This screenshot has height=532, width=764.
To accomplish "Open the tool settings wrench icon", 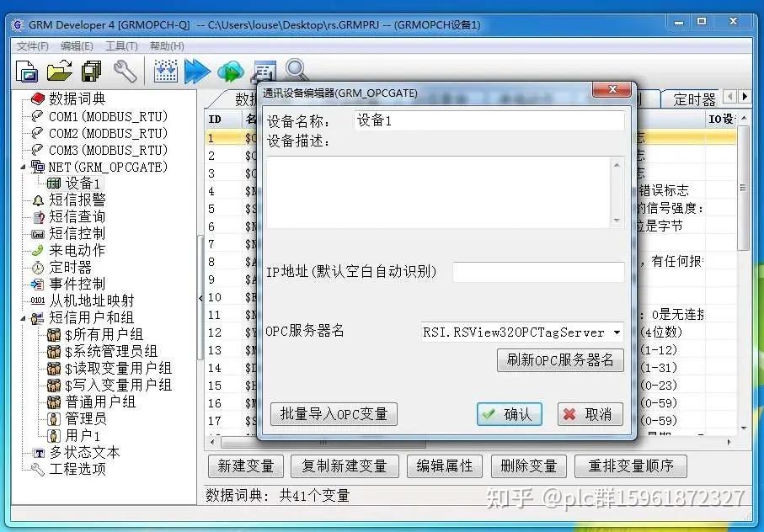I will point(126,71).
